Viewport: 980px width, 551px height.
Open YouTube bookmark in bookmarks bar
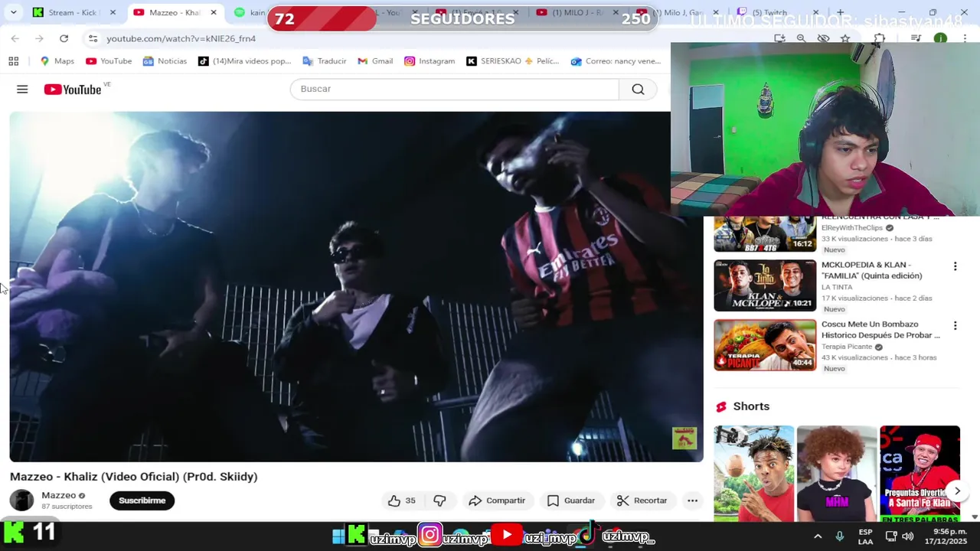109,61
